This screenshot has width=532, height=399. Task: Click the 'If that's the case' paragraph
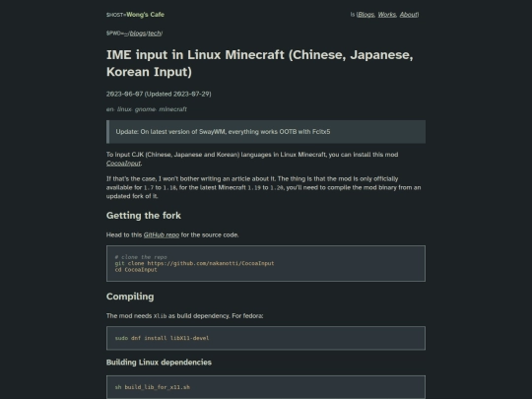(x=264, y=187)
